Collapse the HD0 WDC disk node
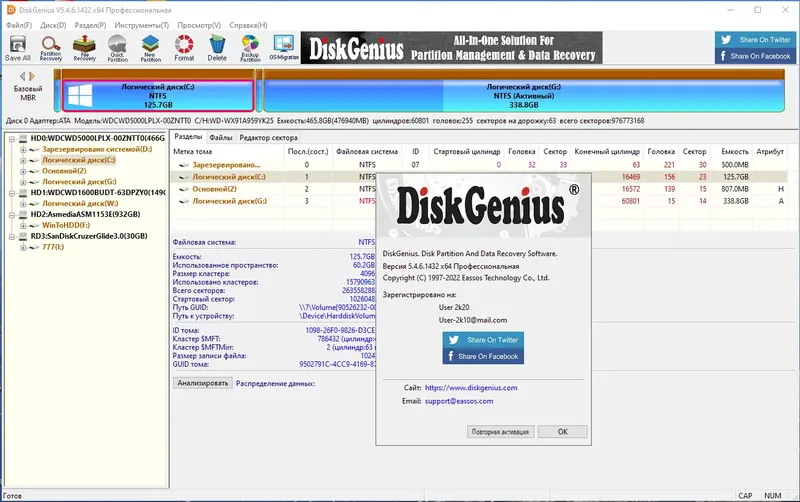The height and width of the screenshot is (502, 800). point(12,138)
